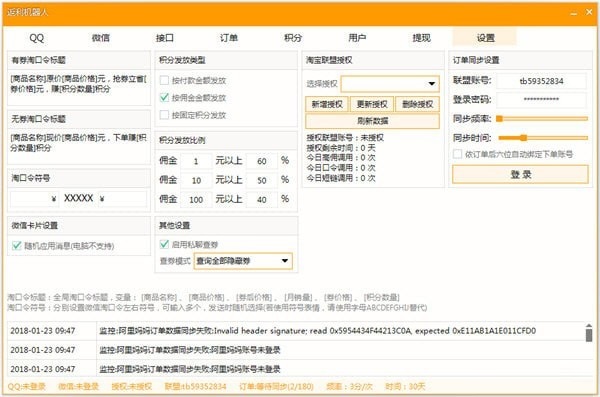Click the percentage field showing 60
This screenshot has height=397, width=600.
pyautogui.click(x=262, y=161)
